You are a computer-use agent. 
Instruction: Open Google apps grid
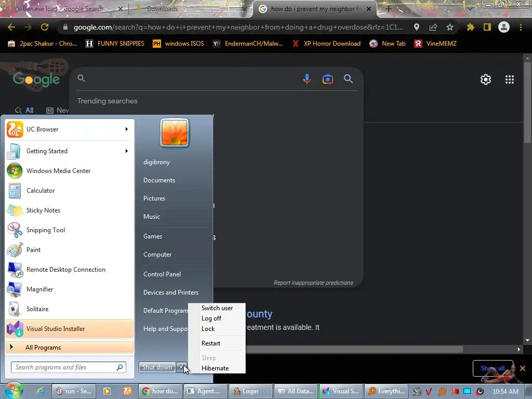pyautogui.click(x=509, y=79)
